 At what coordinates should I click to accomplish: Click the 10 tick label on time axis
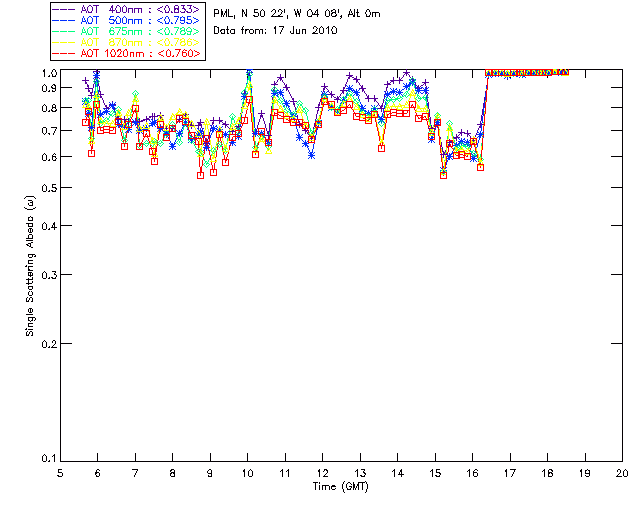(x=247, y=472)
